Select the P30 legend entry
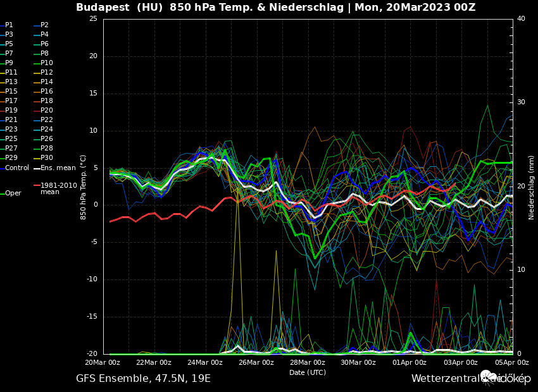Screen dimensions: 538x392 click(x=47, y=157)
